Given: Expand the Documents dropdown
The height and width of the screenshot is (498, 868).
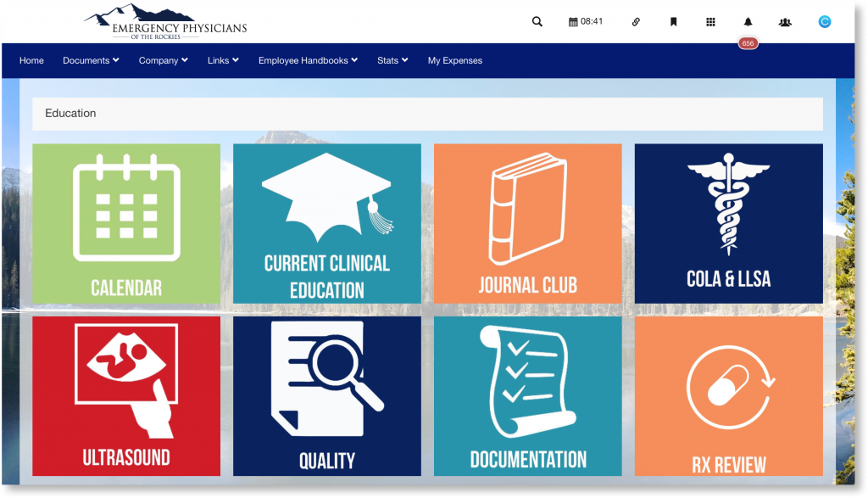Looking at the screenshot, I should click(x=90, y=60).
